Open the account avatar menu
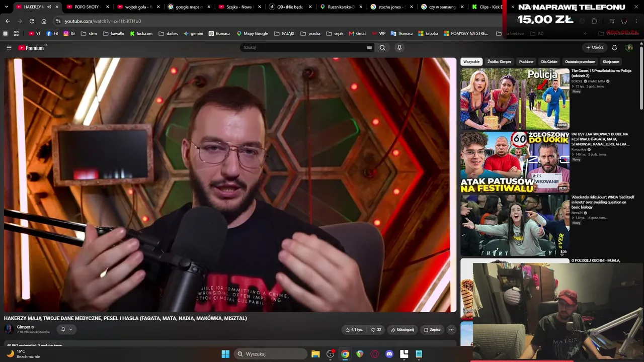Screen dimensions: 644x362 (x=629, y=48)
